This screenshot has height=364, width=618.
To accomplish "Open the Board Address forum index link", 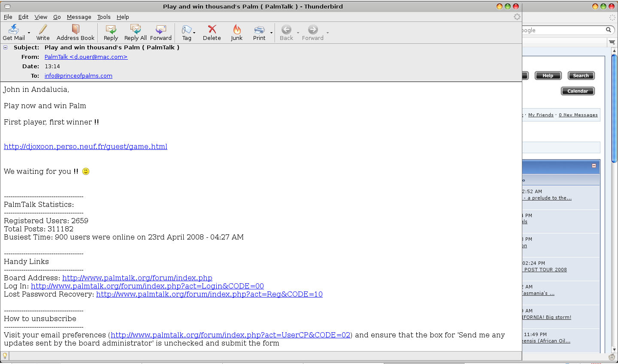I will click(137, 278).
